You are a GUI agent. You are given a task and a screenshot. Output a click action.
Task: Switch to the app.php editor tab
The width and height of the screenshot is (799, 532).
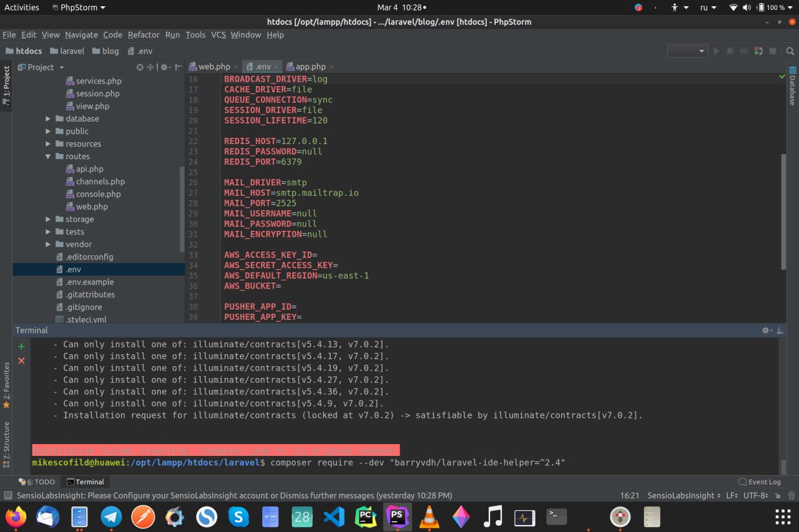[x=310, y=67]
